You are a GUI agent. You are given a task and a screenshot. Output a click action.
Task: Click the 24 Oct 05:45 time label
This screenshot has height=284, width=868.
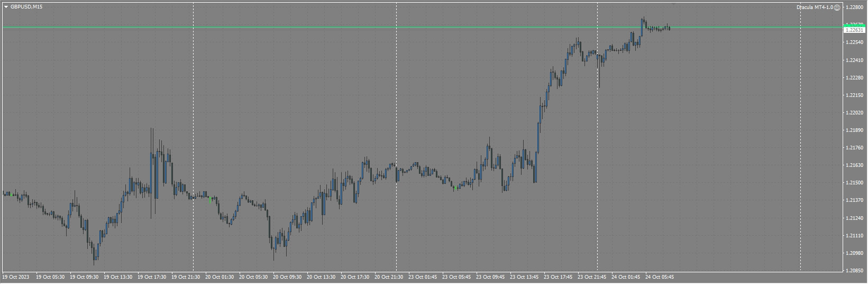(x=660, y=277)
